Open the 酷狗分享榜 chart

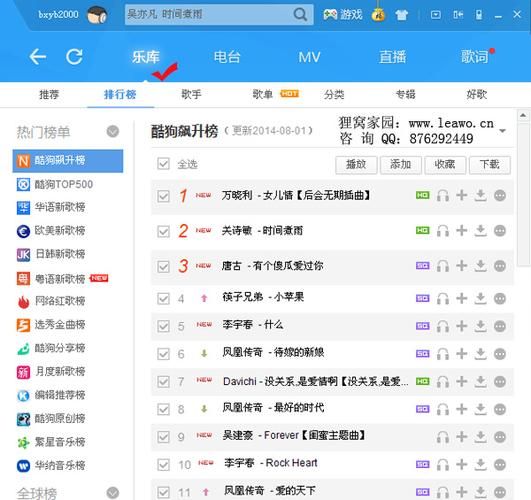point(60,348)
